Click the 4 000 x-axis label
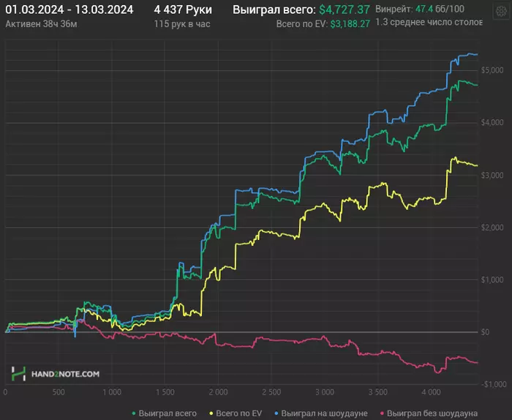This screenshot has width=512, height=420. point(431,392)
